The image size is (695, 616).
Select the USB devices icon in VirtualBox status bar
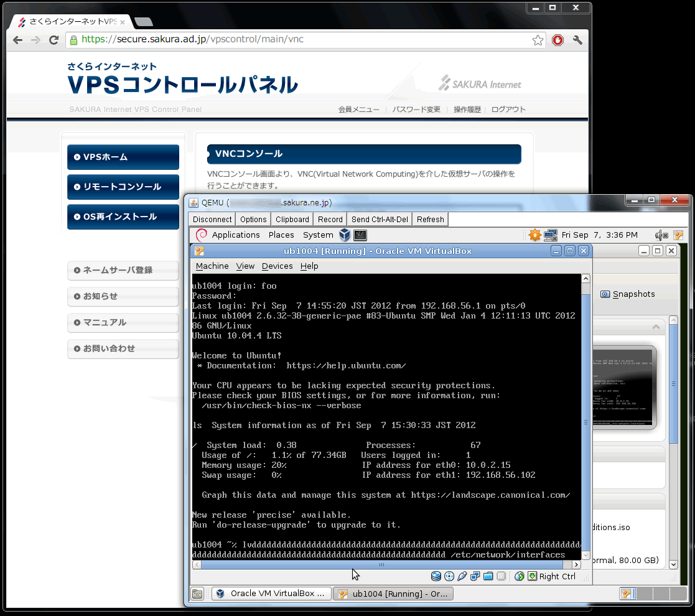(x=462, y=576)
